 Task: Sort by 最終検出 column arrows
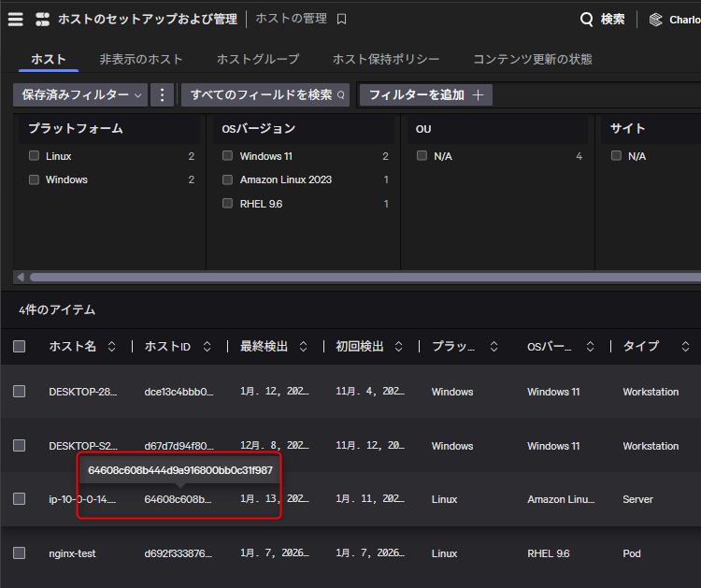point(303,347)
